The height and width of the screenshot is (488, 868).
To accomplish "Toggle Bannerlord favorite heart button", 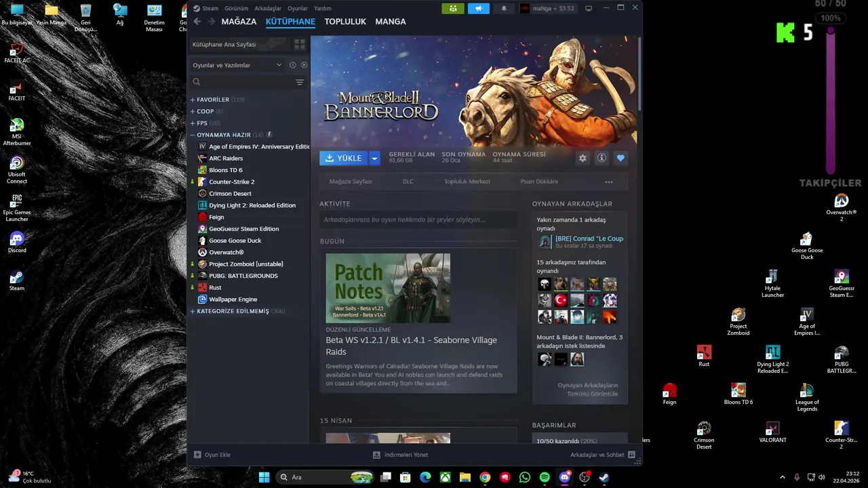I will [620, 158].
